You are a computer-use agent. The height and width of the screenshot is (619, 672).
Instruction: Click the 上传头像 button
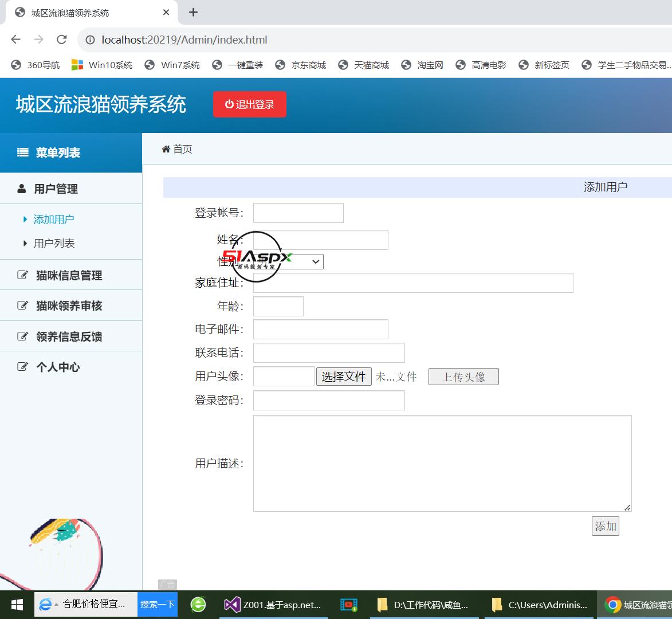pos(463,377)
